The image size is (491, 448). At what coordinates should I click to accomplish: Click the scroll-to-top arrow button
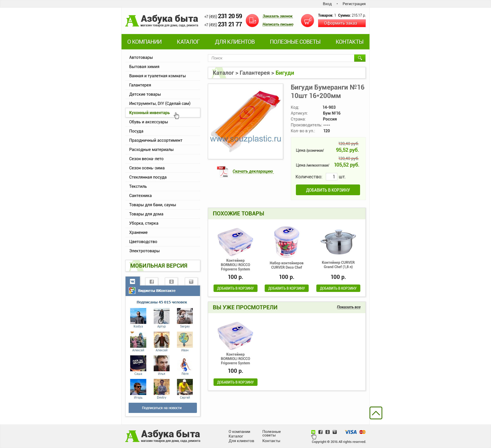coord(376,413)
